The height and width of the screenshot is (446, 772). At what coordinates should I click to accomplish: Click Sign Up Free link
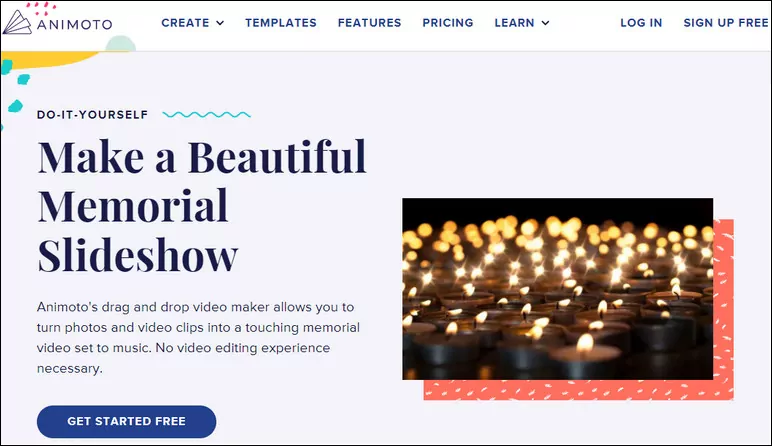726,23
